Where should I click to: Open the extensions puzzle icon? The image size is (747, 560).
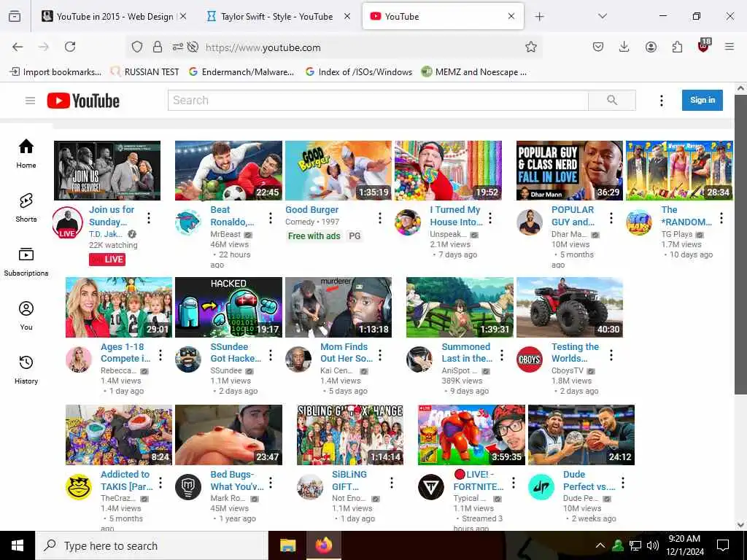677,47
